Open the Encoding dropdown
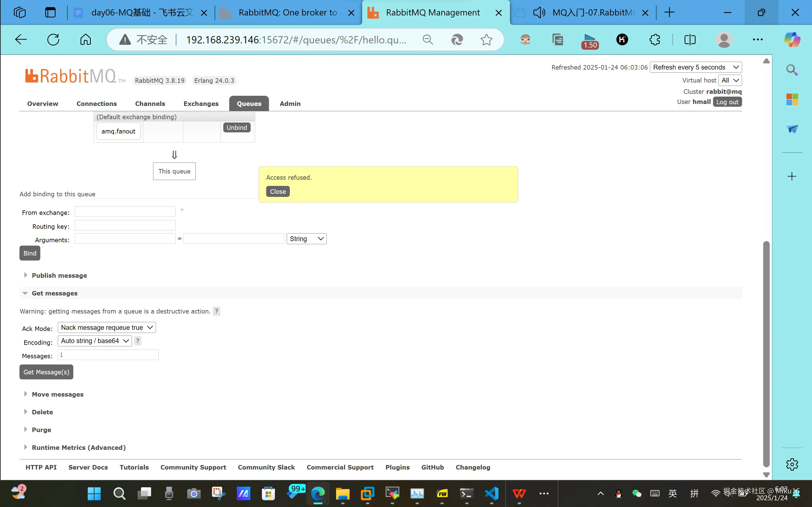 95,341
